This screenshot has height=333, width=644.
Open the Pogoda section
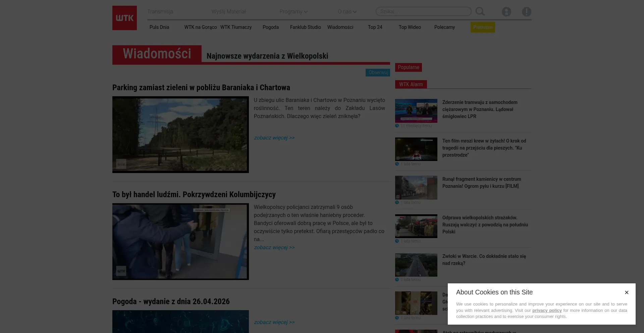click(x=271, y=27)
